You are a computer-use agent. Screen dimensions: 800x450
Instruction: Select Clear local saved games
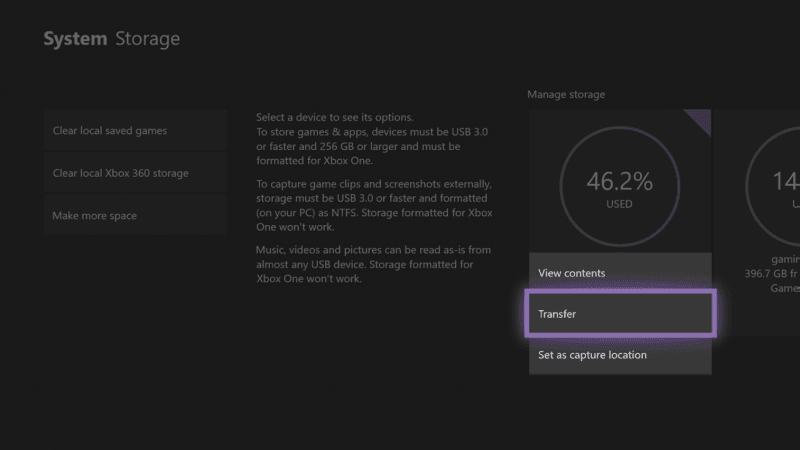point(135,130)
